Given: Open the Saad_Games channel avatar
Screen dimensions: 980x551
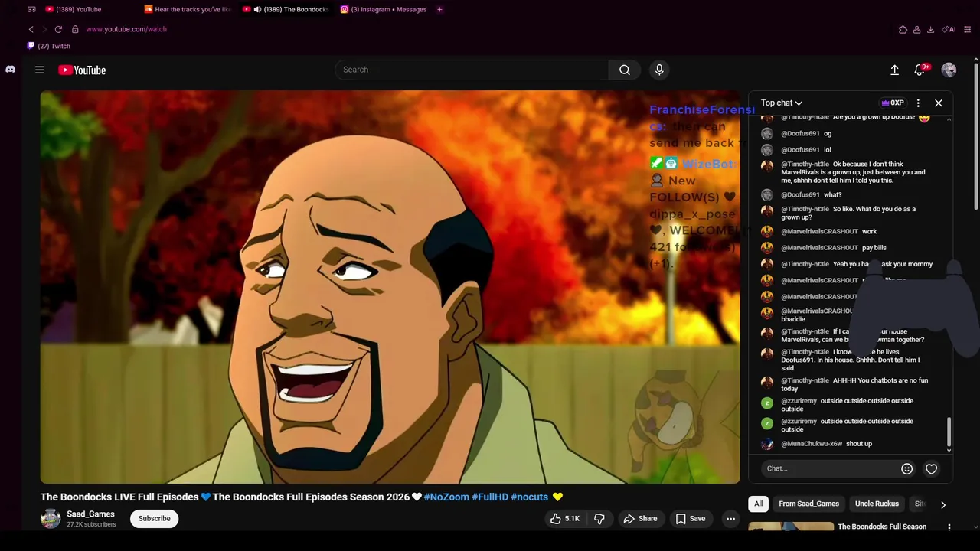Looking at the screenshot, I should (x=51, y=518).
